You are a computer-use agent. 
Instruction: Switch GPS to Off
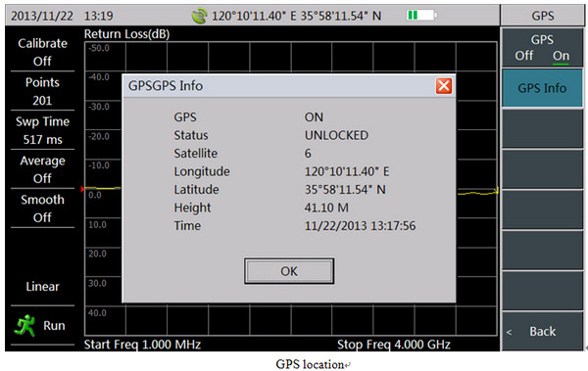pos(524,56)
